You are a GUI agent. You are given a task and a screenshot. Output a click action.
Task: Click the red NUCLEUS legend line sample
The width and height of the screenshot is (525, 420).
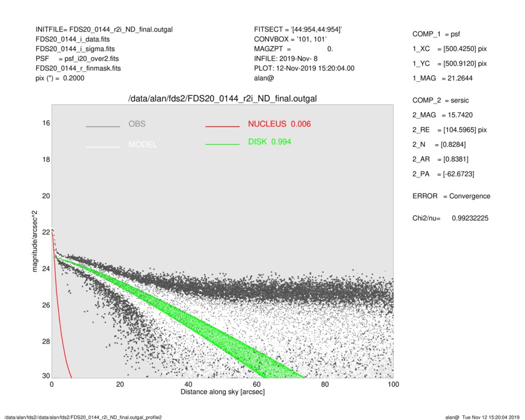tap(222, 126)
